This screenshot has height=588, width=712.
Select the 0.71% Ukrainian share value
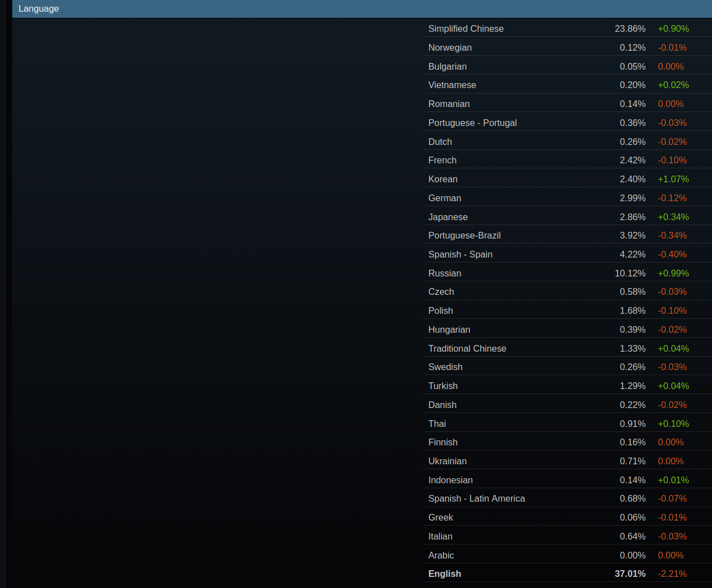pyautogui.click(x=633, y=461)
